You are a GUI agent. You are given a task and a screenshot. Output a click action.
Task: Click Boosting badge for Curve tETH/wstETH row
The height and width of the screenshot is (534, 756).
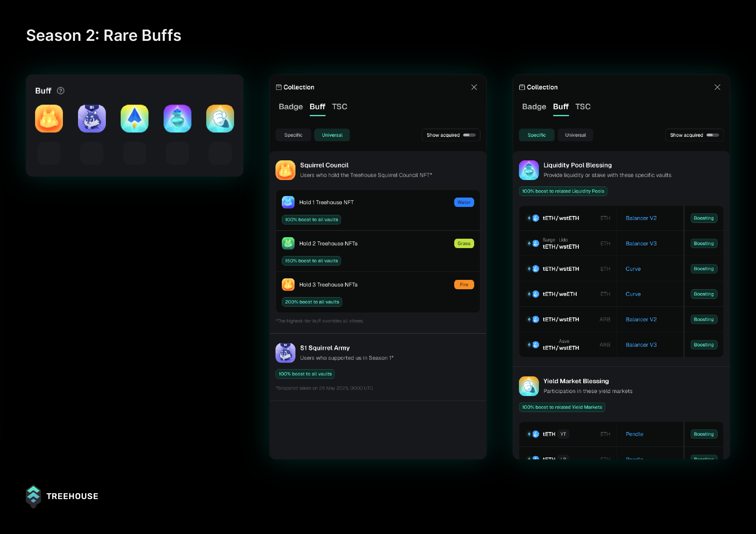[704, 269]
